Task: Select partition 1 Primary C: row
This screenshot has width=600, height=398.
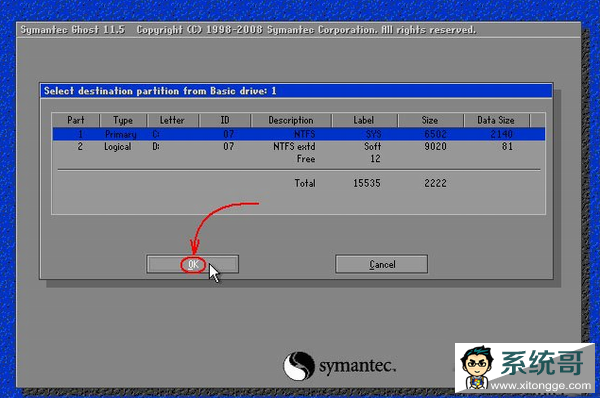Action: point(298,134)
